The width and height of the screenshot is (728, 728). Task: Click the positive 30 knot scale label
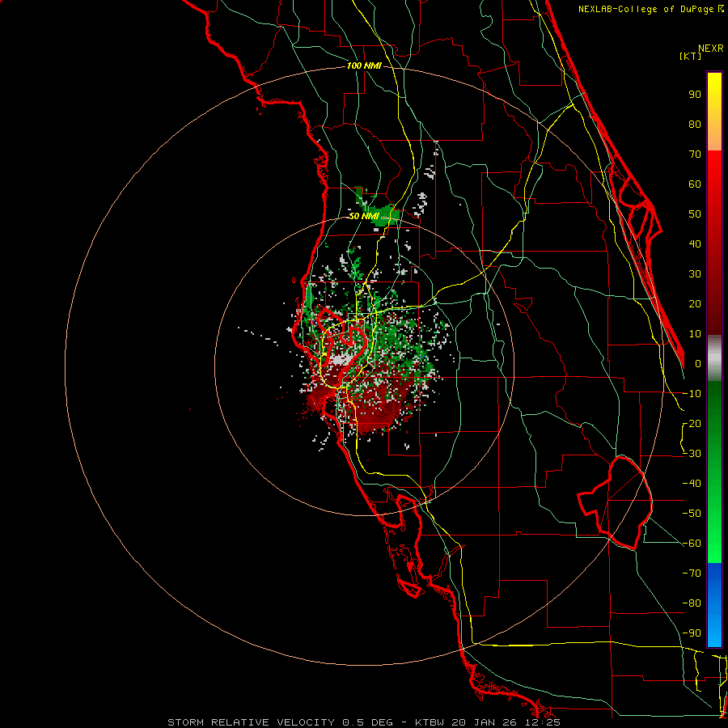pyautogui.click(x=695, y=274)
